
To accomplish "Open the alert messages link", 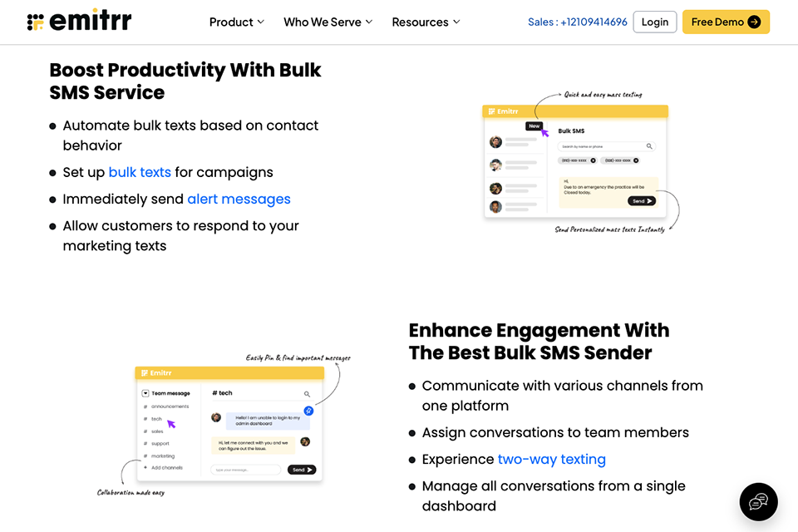I will 239,199.
